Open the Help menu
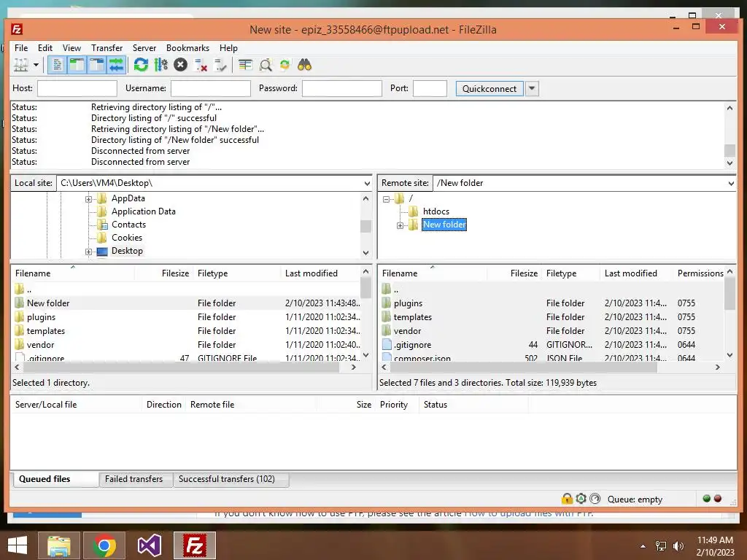Image resolution: width=747 pixels, height=560 pixels. coord(228,48)
